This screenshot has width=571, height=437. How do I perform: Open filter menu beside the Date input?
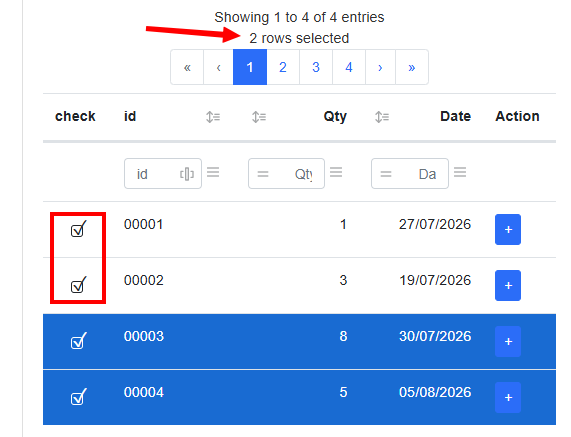(460, 172)
